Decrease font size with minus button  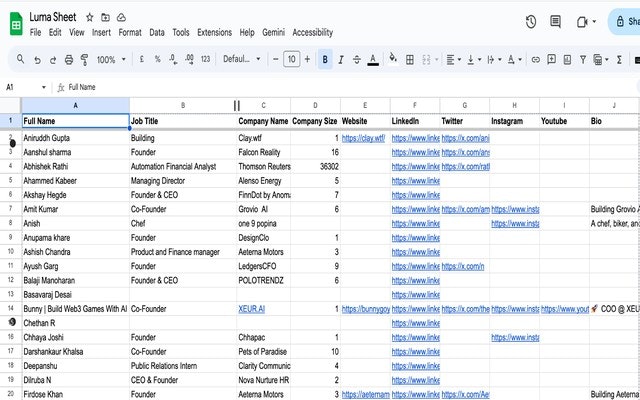[x=276, y=59]
